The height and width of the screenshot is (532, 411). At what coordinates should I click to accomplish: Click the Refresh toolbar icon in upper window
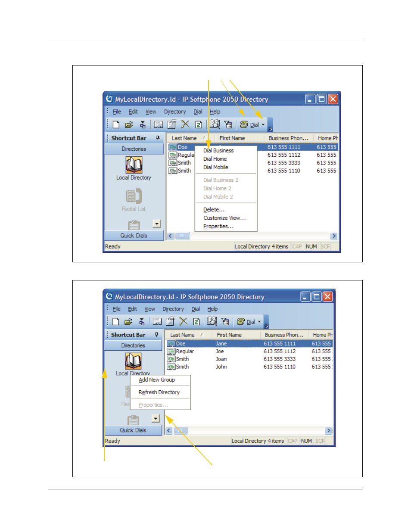[199, 124]
